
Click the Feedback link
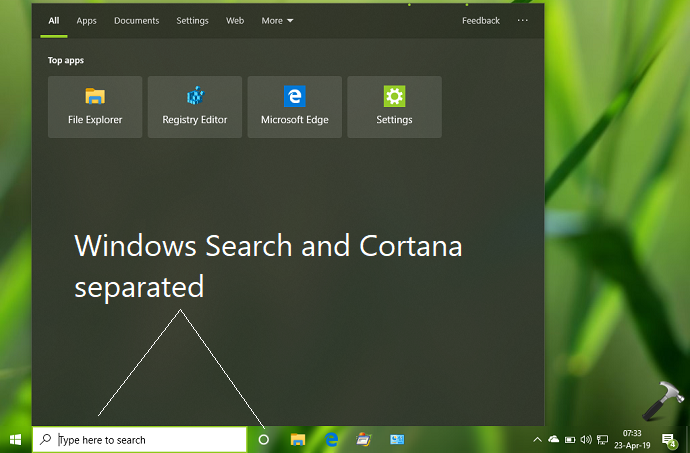coord(481,21)
